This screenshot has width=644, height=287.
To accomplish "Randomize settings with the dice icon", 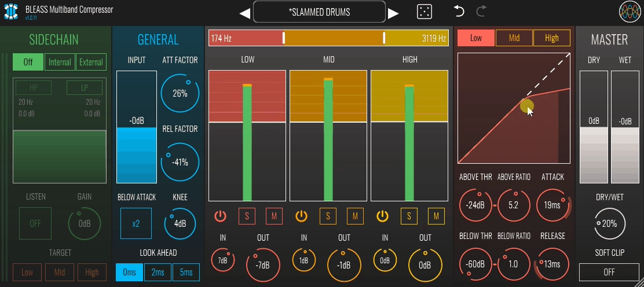I will coord(425,12).
